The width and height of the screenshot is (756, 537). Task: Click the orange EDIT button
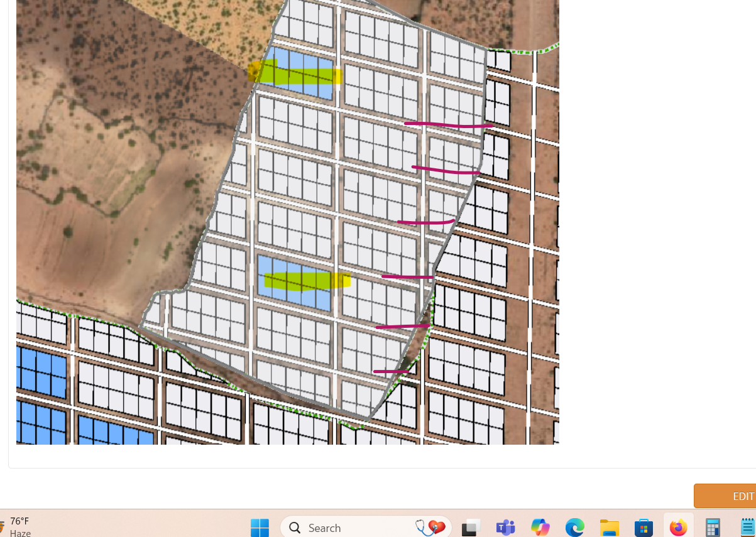725,496
